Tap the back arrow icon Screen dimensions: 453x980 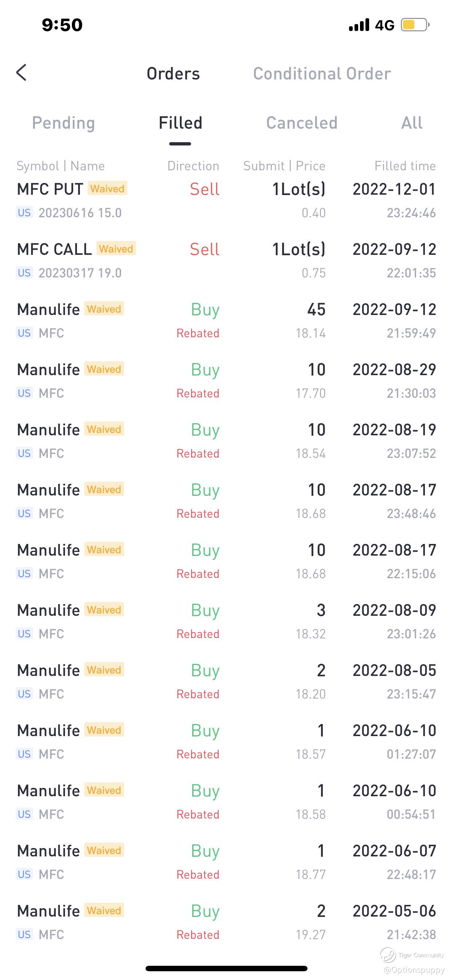point(22,72)
